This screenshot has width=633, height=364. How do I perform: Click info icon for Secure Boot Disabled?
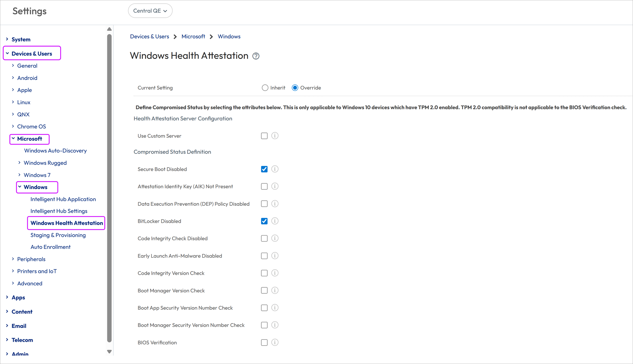coord(275,169)
